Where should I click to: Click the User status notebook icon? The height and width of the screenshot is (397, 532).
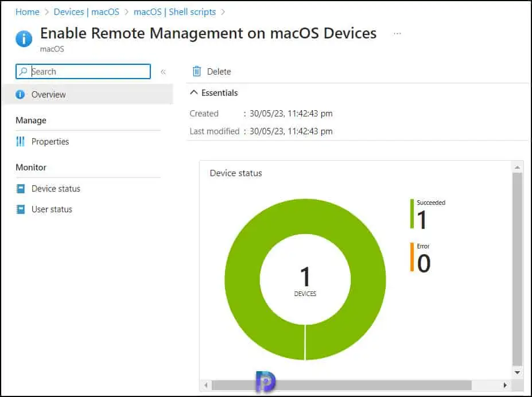tap(21, 209)
